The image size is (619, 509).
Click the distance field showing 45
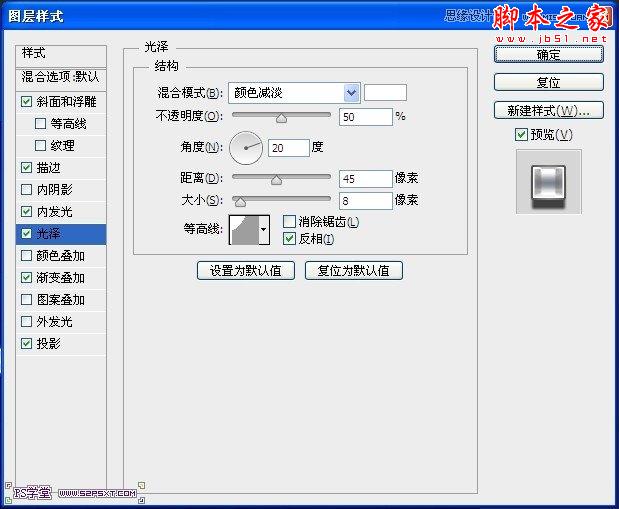point(366,179)
